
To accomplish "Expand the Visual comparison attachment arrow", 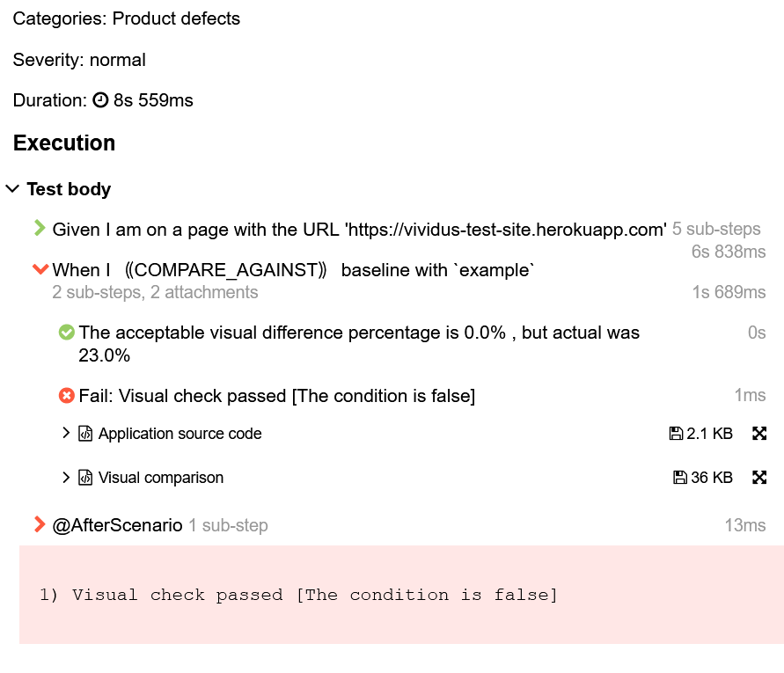I will pyautogui.click(x=66, y=477).
